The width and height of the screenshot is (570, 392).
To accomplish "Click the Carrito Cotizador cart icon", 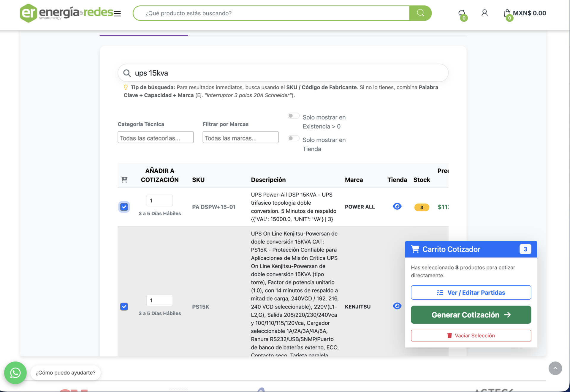I will pyautogui.click(x=415, y=249).
